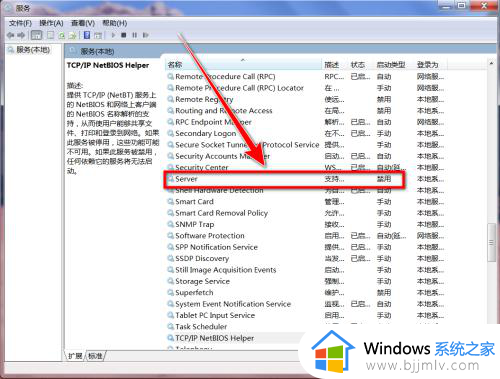Sort by the 状态 column header
The image size is (500, 379).
point(361,65)
